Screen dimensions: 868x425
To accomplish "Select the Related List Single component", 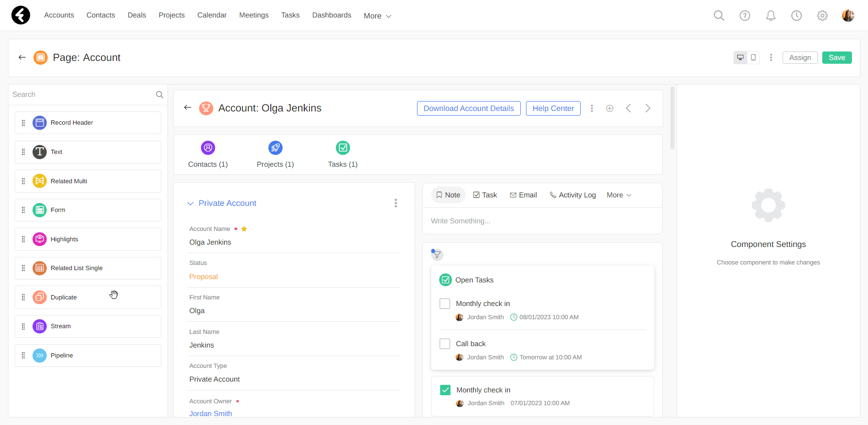I will pyautogui.click(x=88, y=268).
